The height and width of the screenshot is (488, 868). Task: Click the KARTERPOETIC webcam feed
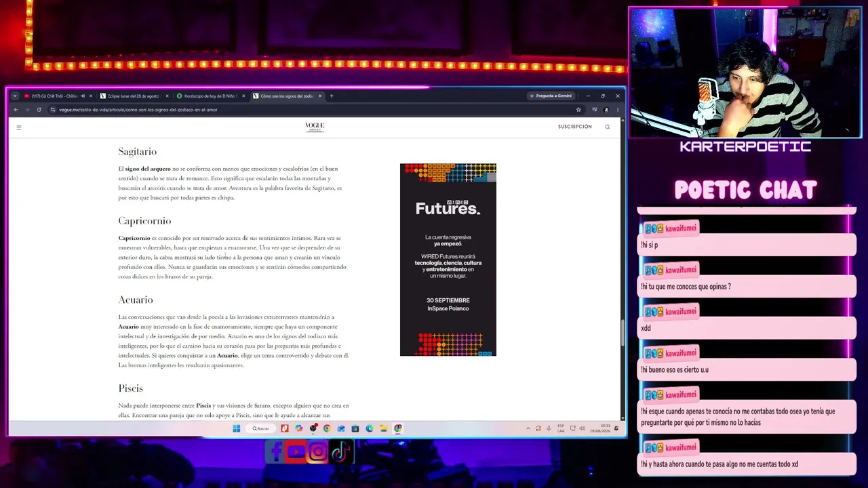click(745, 73)
